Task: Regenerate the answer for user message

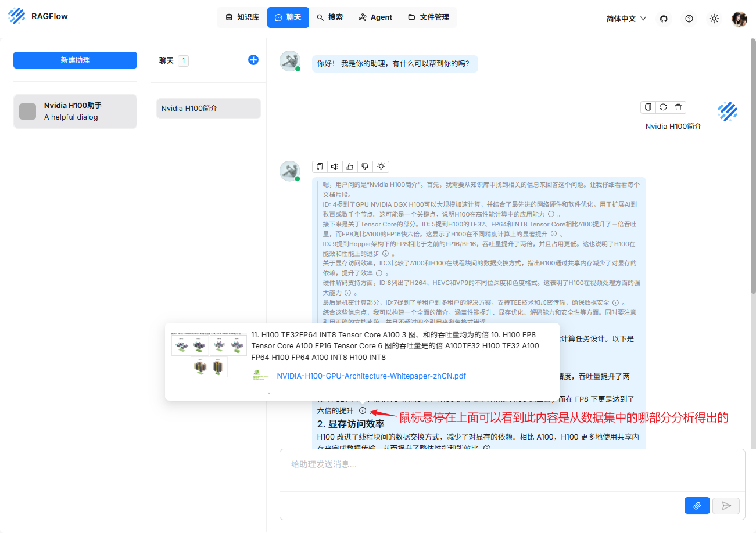Action: pyautogui.click(x=663, y=107)
